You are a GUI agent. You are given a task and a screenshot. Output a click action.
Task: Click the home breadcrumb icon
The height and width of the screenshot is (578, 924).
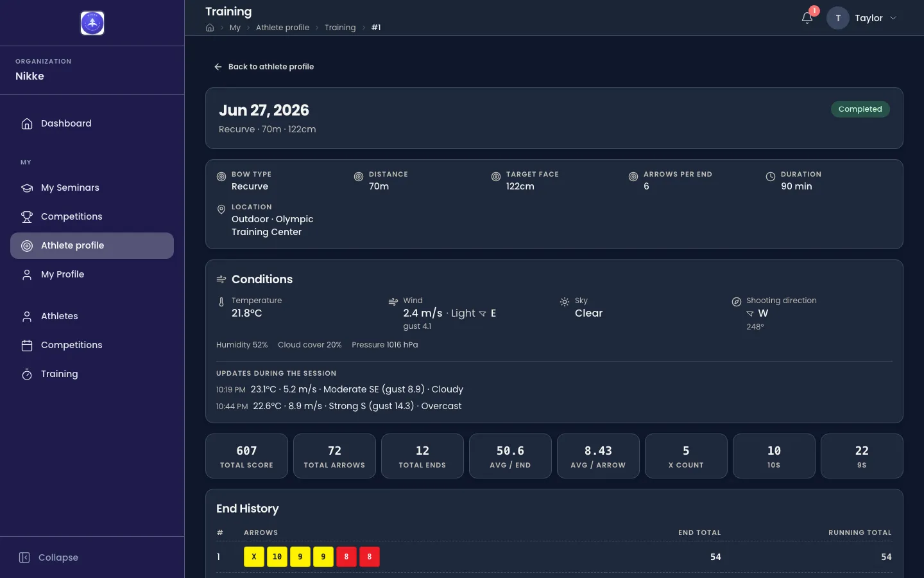(x=210, y=28)
